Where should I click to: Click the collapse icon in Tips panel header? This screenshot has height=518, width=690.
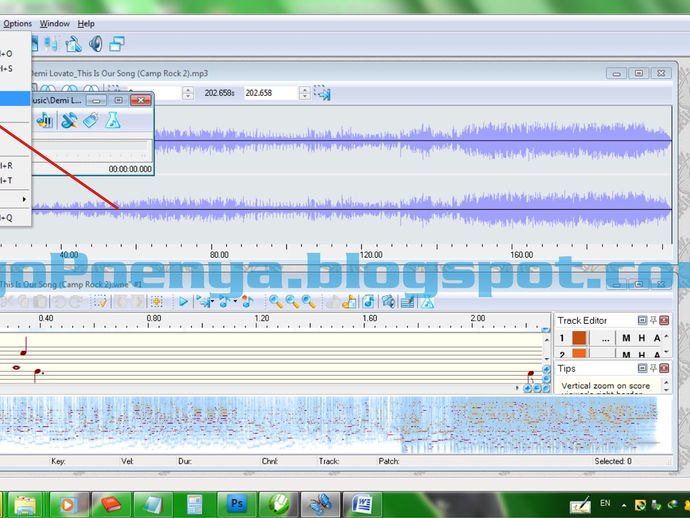pyautogui.click(x=642, y=368)
